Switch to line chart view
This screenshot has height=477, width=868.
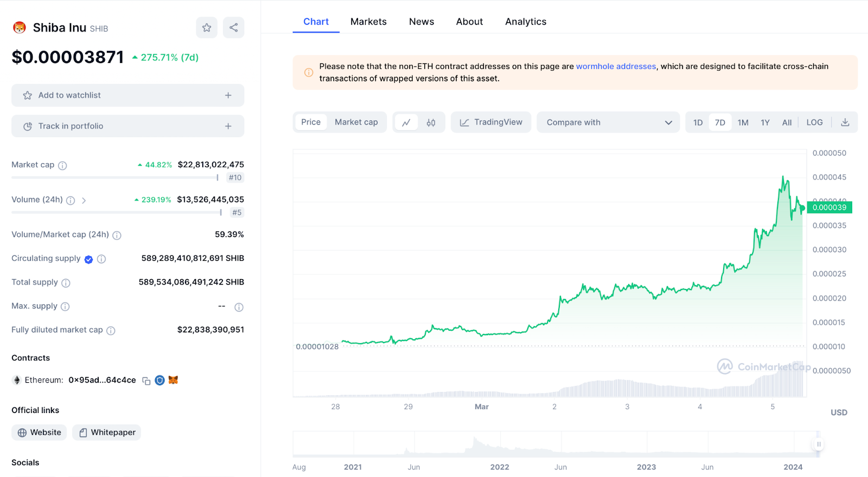[x=406, y=123]
